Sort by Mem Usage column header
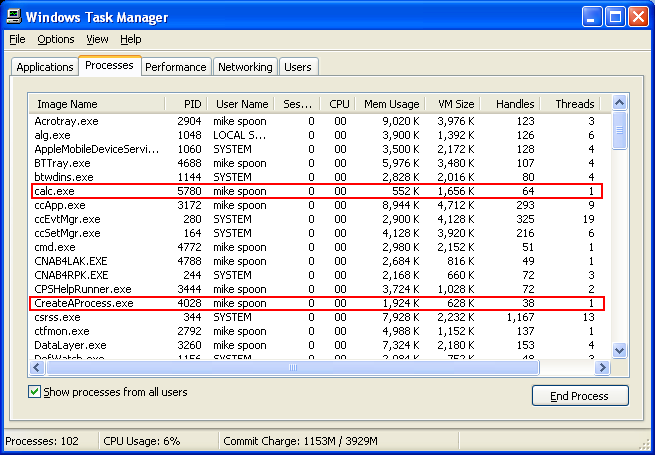This screenshot has width=655, height=455. click(x=390, y=104)
